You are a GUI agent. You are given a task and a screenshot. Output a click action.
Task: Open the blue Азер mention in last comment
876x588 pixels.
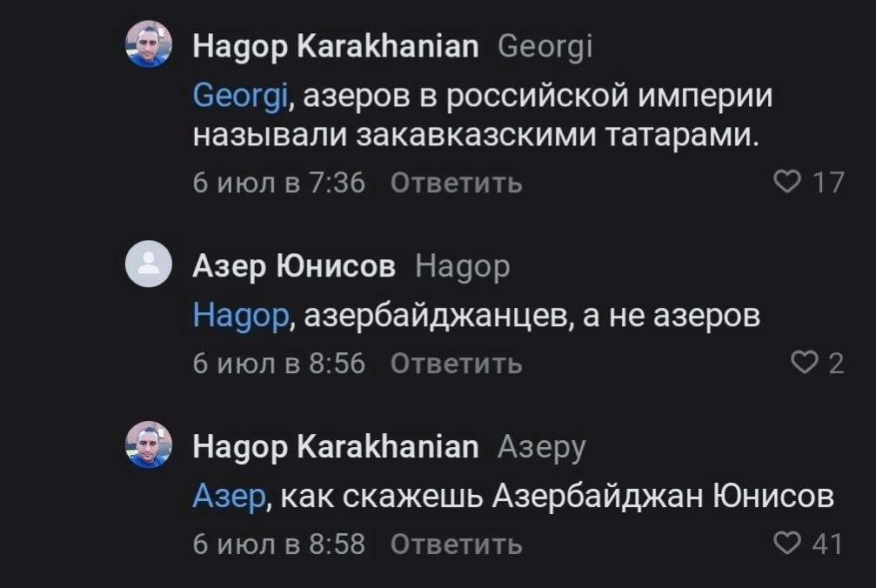[227, 498]
